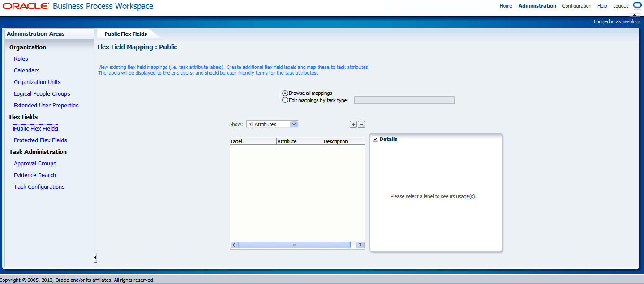The image size is (644, 284).
Task: Collapse the Administration Areas pane splitter arrow
Action: [x=95, y=258]
